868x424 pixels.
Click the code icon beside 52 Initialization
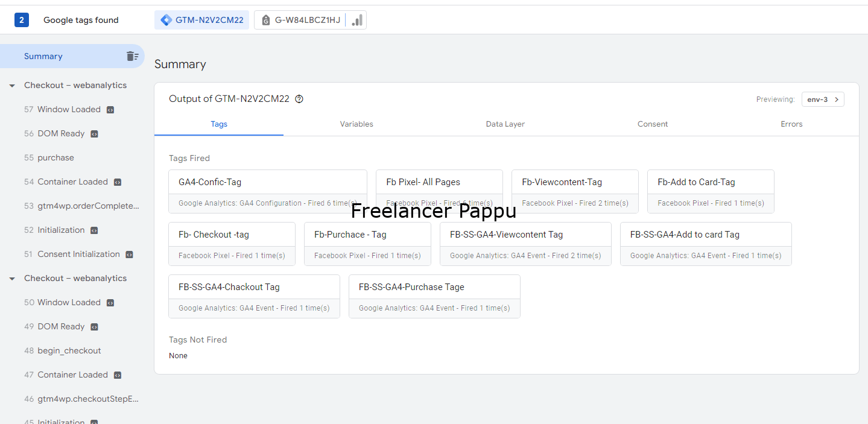pos(94,230)
